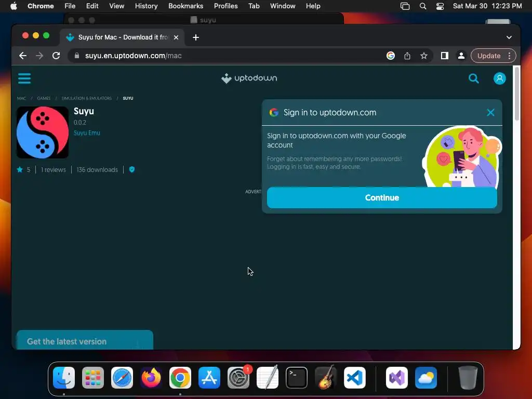This screenshot has height=399, width=532.
Task: Open Visual Studio Code from the dock
Action: pos(355,378)
